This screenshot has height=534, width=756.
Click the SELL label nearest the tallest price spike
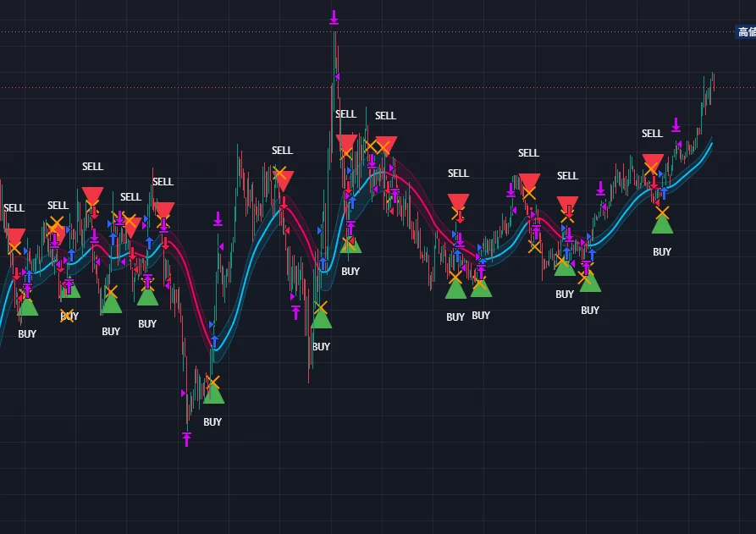point(345,114)
